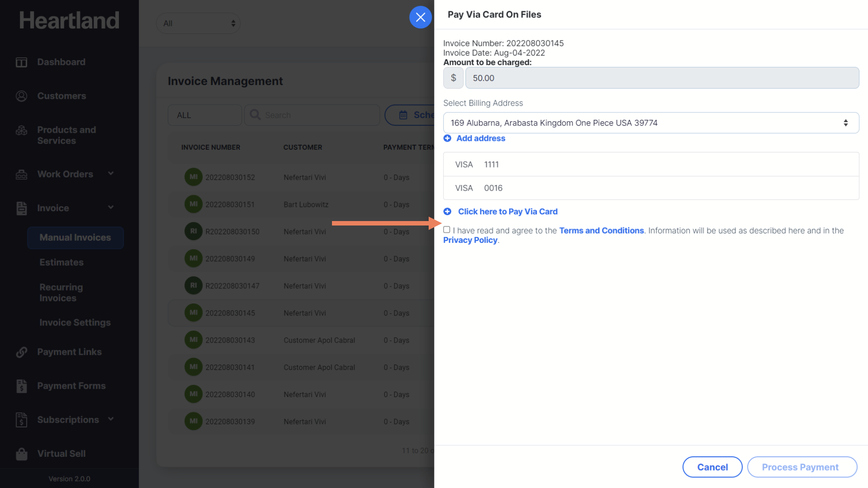Check the Terms and Conditions agreement box
Viewport: 868px width, 488px height.
coord(446,230)
